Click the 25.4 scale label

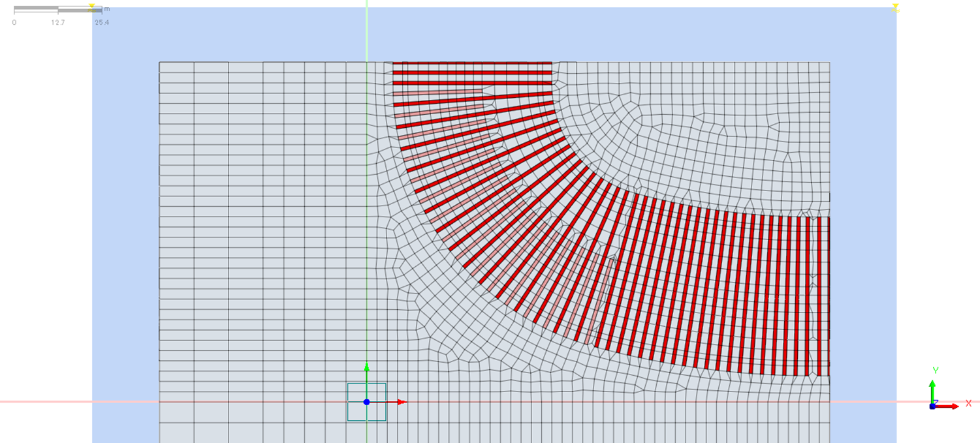(x=101, y=22)
